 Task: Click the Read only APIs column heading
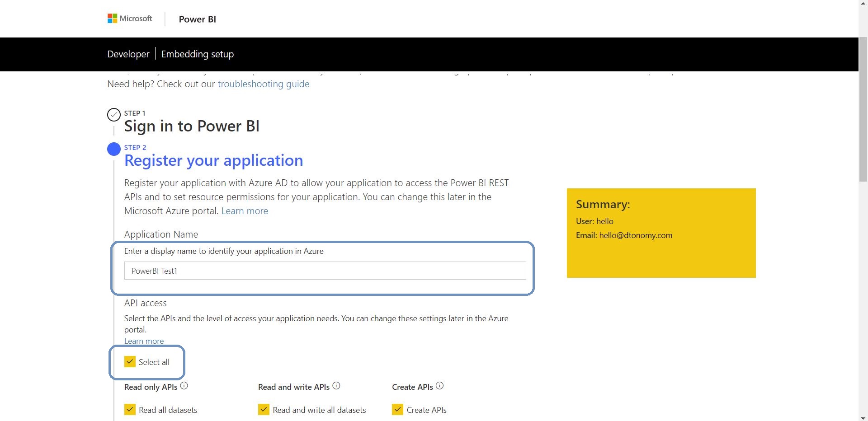coord(151,387)
